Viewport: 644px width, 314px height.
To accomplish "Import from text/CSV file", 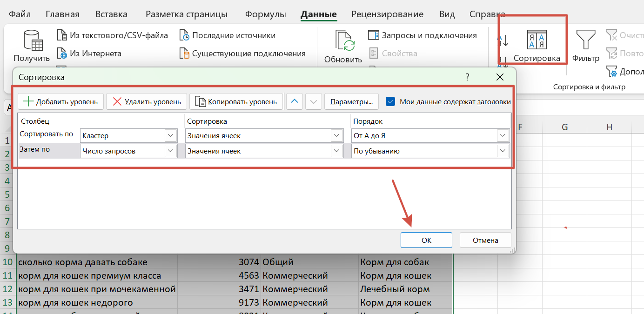I will tap(112, 35).
